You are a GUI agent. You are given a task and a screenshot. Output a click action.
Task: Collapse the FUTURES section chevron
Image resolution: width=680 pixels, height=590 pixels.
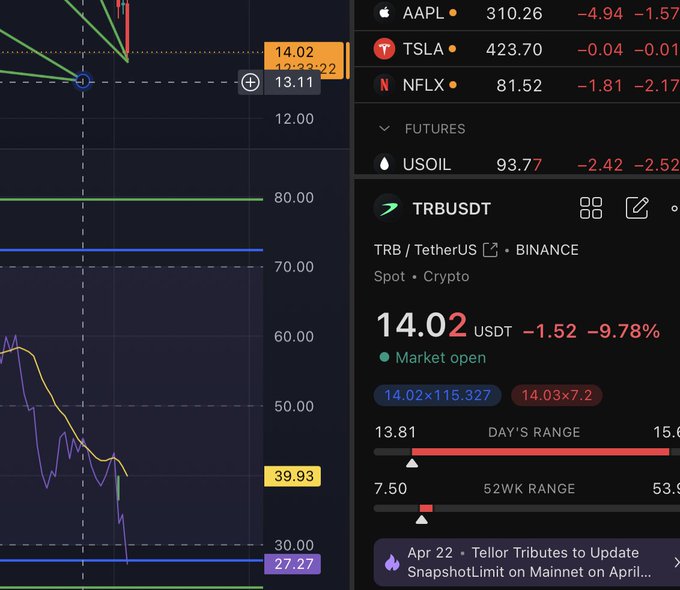click(x=384, y=128)
